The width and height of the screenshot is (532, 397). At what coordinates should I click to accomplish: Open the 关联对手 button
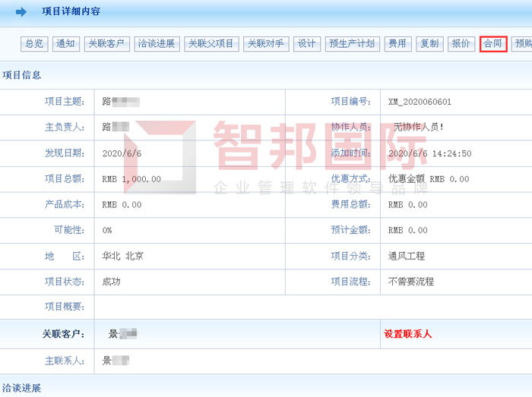(x=266, y=44)
